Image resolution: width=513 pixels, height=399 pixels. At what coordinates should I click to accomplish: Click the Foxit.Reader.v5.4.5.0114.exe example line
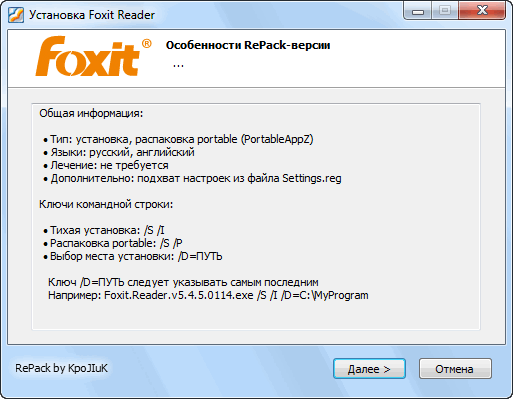(208, 295)
